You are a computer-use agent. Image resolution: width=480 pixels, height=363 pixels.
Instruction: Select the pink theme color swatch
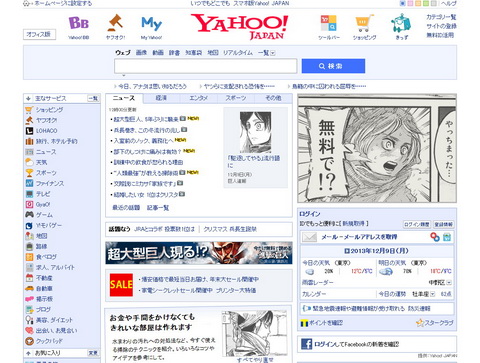point(410,3)
